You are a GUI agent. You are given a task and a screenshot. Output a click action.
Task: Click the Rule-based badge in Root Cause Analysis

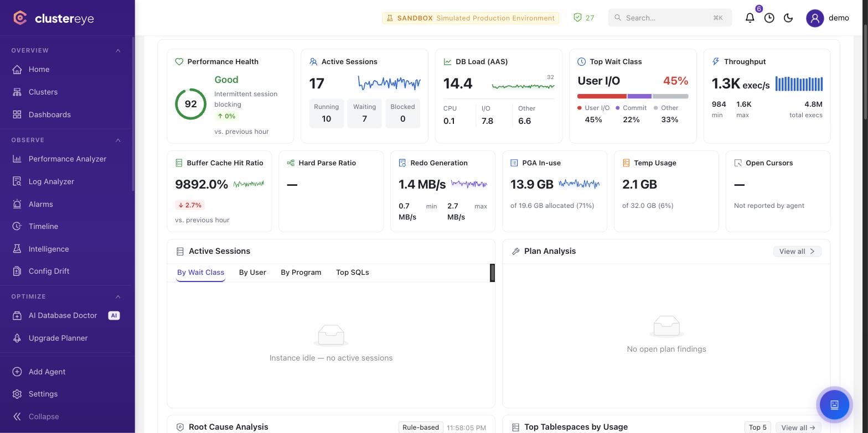(x=421, y=427)
